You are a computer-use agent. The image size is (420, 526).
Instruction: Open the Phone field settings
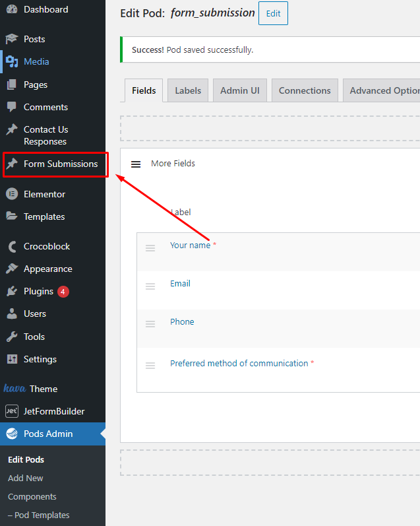pos(182,321)
